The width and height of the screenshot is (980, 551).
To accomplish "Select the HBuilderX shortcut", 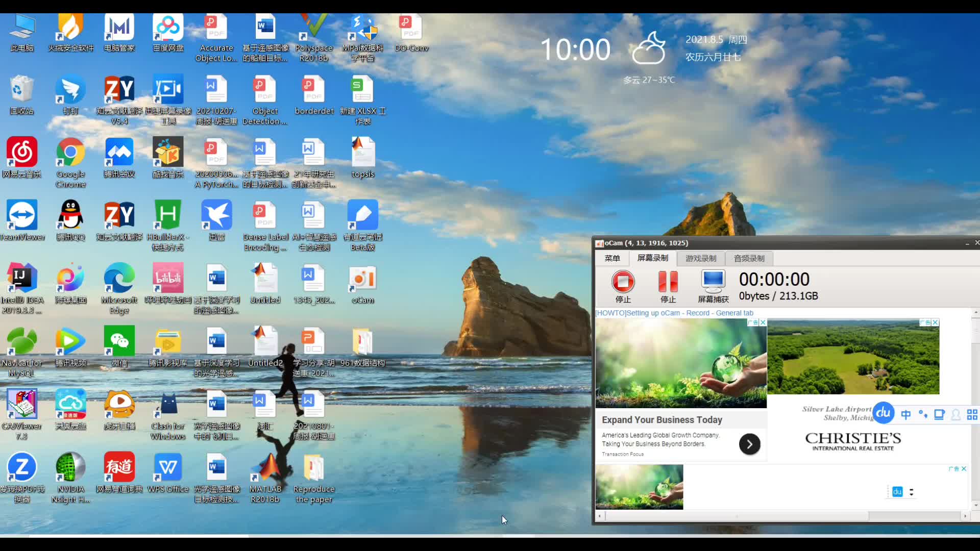I will coord(168,226).
